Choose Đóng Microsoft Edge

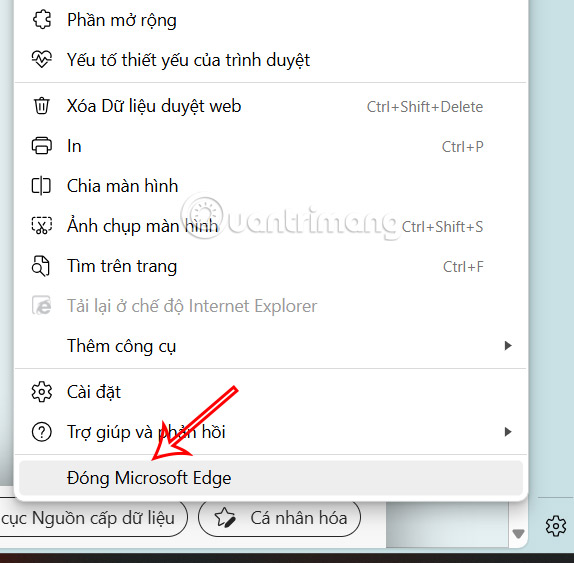click(x=271, y=478)
